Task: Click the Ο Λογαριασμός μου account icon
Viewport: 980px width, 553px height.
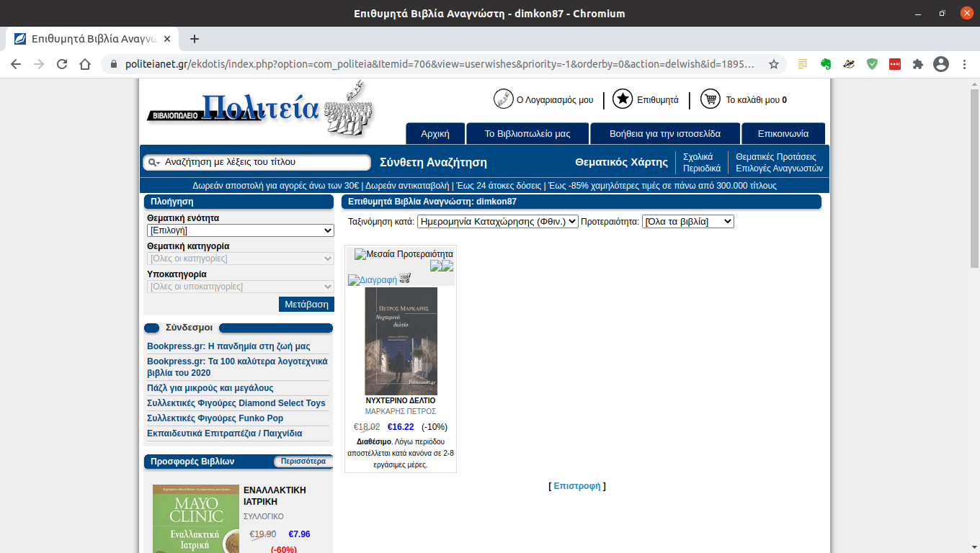Action: coord(503,99)
